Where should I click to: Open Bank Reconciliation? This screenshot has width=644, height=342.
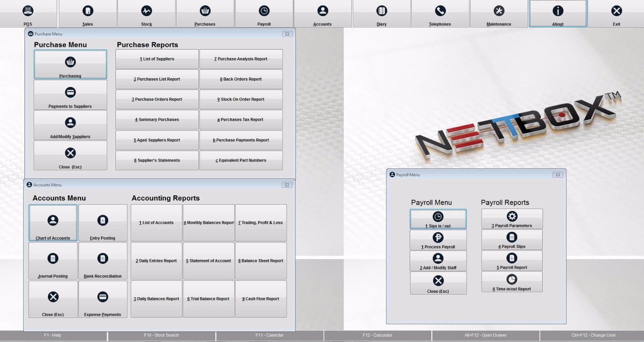tap(103, 261)
